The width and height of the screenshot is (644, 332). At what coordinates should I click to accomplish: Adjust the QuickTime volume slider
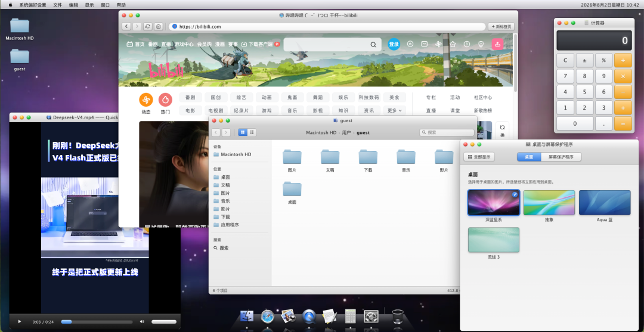[164, 322]
